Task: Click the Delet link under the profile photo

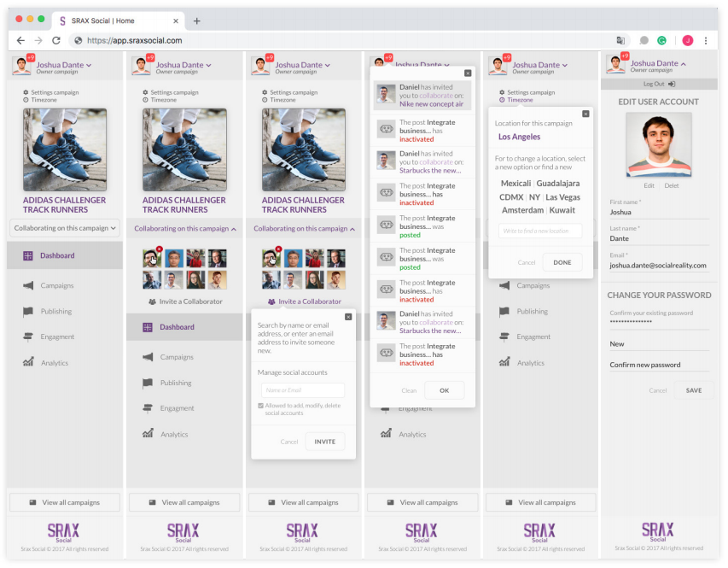Action: (672, 185)
